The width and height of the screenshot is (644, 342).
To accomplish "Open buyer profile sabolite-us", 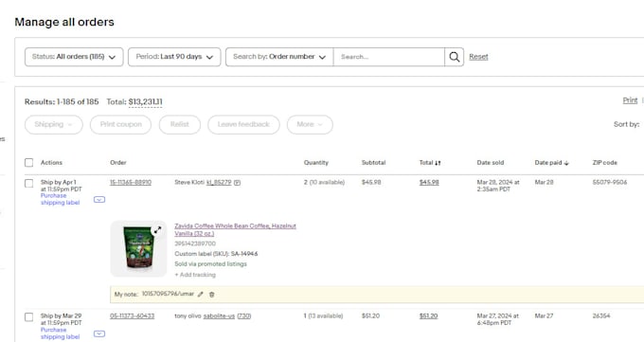I will pos(219,315).
